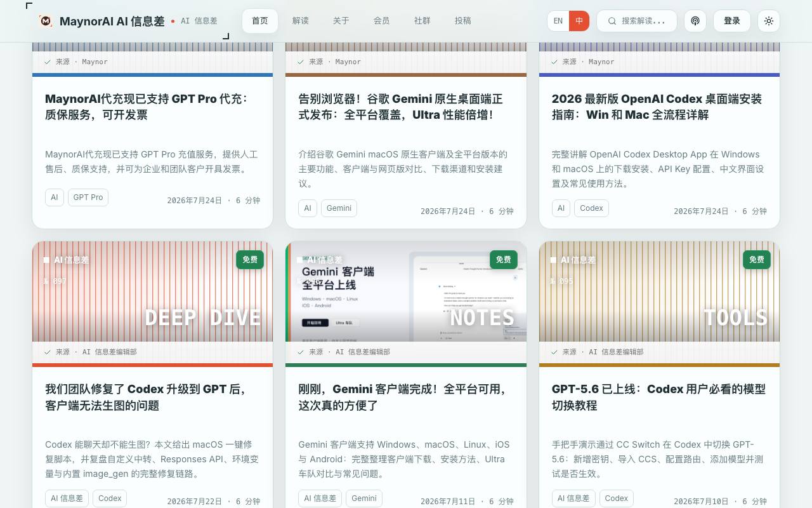Open the TOOLS cover image

click(x=659, y=291)
